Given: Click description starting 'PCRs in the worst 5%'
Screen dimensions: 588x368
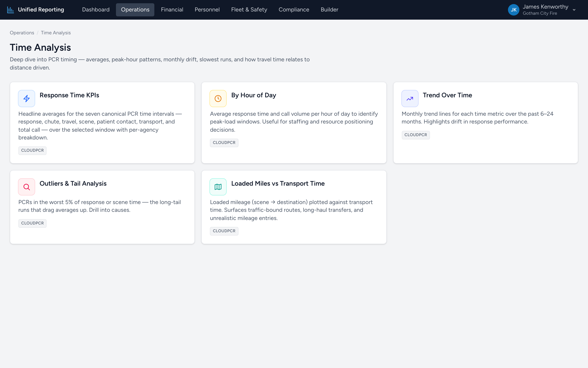Looking at the screenshot, I should pyautogui.click(x=100, y=206).
